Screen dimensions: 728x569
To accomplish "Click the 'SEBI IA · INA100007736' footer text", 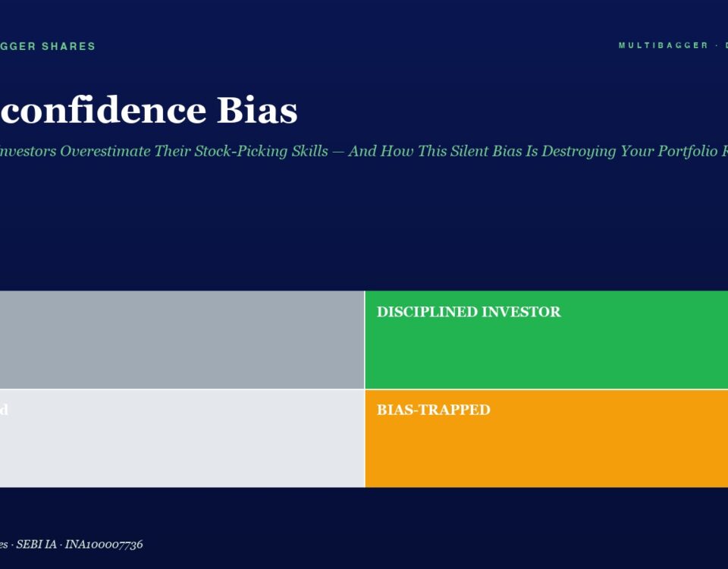I will click(x=80, y=545).
